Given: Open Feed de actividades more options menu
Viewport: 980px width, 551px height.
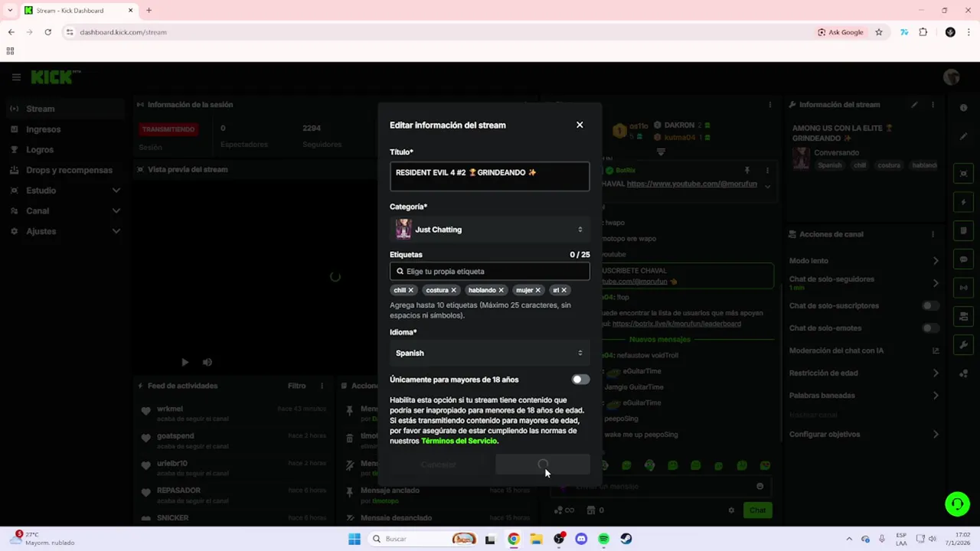Looking at the screenshot, I should click(322, 386).
